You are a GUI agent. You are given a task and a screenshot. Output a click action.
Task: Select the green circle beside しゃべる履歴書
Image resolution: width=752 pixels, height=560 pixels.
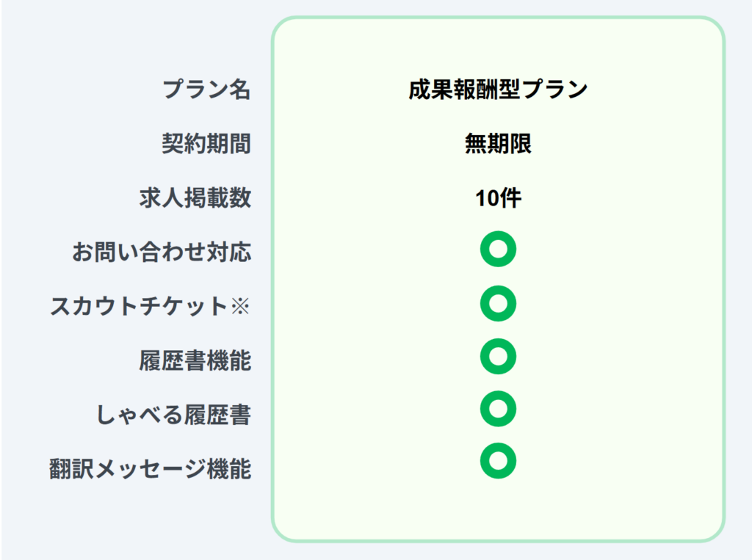[498, 409]
